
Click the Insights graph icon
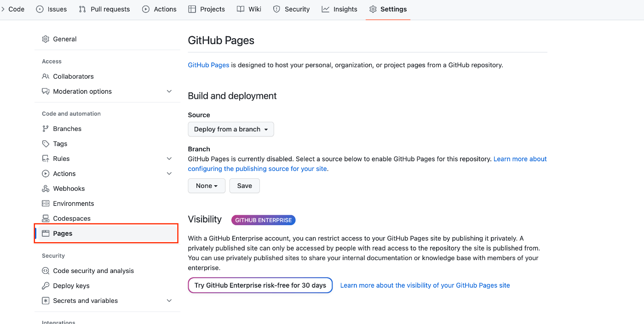[x=326, y=9]
